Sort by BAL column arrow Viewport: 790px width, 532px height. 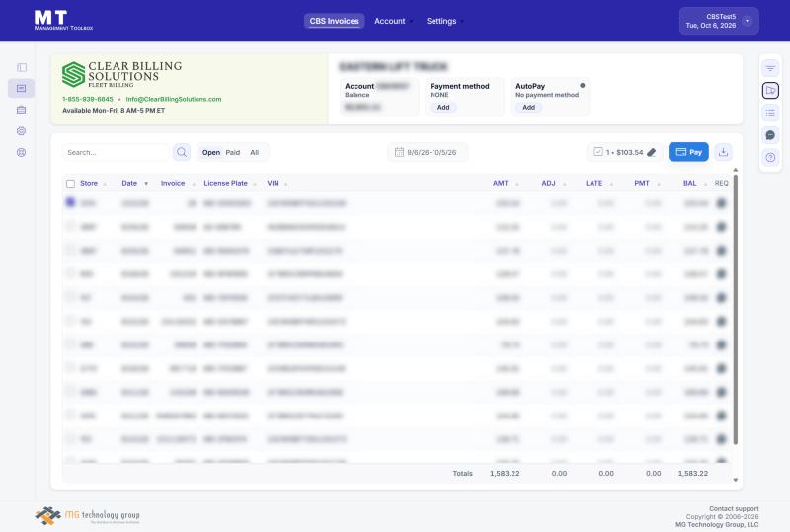(705, 184)
